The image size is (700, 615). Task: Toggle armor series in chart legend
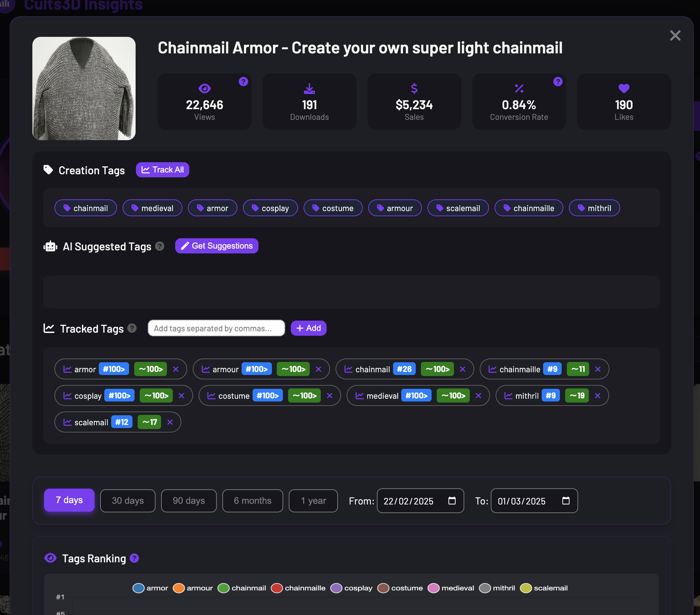tap(150, 588)
